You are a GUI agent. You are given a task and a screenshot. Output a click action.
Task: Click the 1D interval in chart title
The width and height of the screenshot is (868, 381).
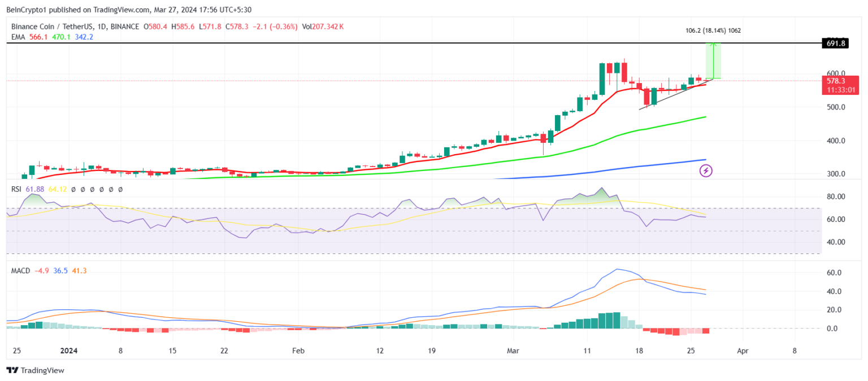click(x=103, y=27)
